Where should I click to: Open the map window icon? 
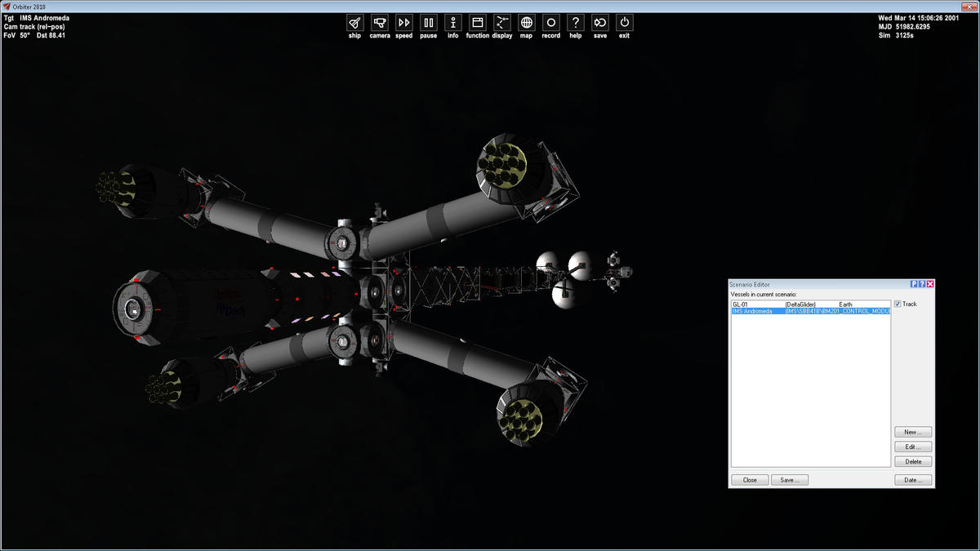[x=527, y=23]
